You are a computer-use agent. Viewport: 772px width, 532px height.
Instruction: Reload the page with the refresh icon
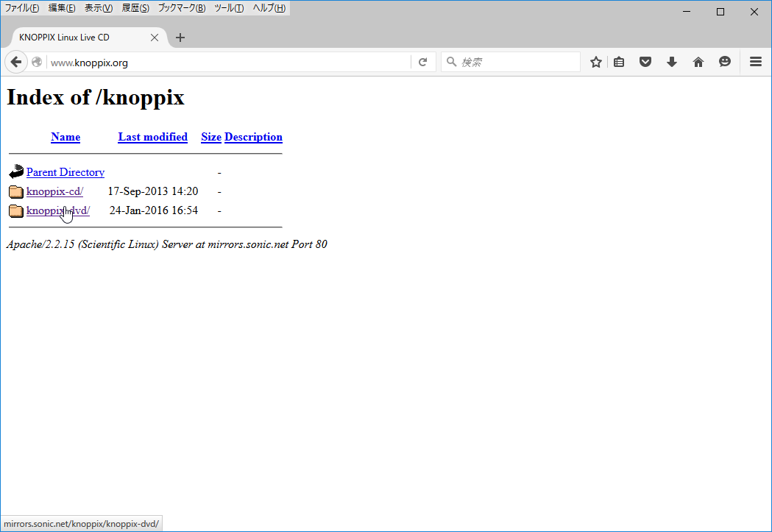422,62
